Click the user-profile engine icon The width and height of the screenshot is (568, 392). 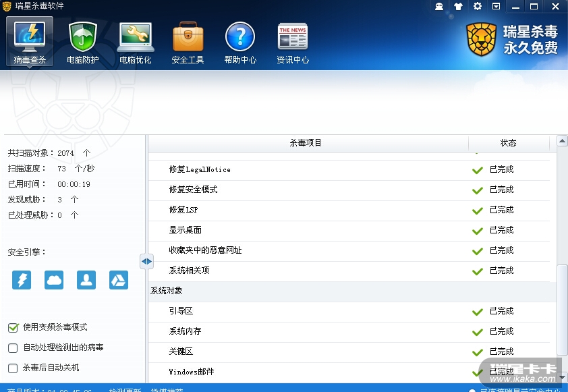point(86,280)
